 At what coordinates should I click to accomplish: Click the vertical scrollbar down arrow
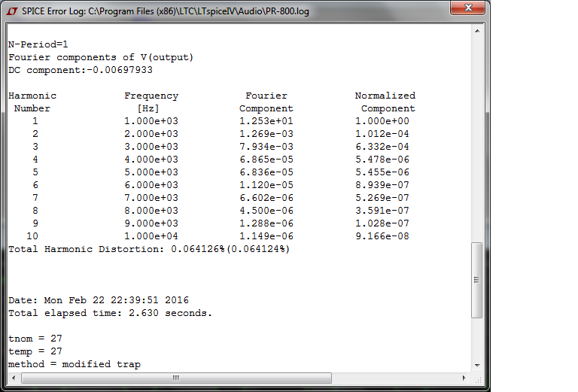477,366
